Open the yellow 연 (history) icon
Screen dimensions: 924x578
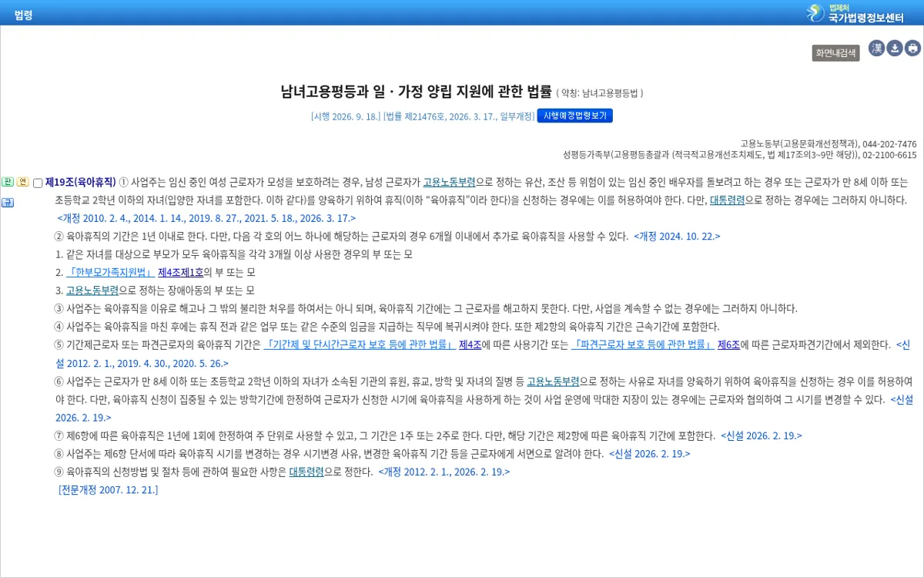(22, 182)
